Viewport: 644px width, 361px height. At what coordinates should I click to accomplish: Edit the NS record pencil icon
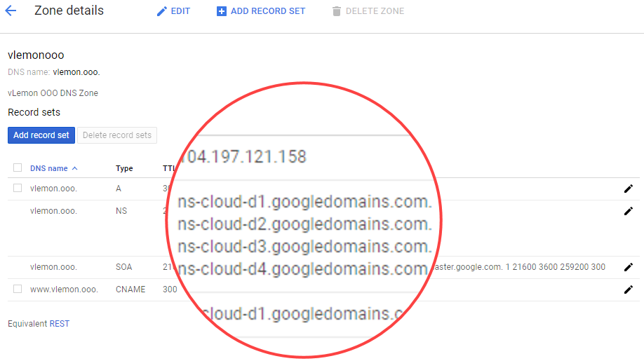point(628,211)
